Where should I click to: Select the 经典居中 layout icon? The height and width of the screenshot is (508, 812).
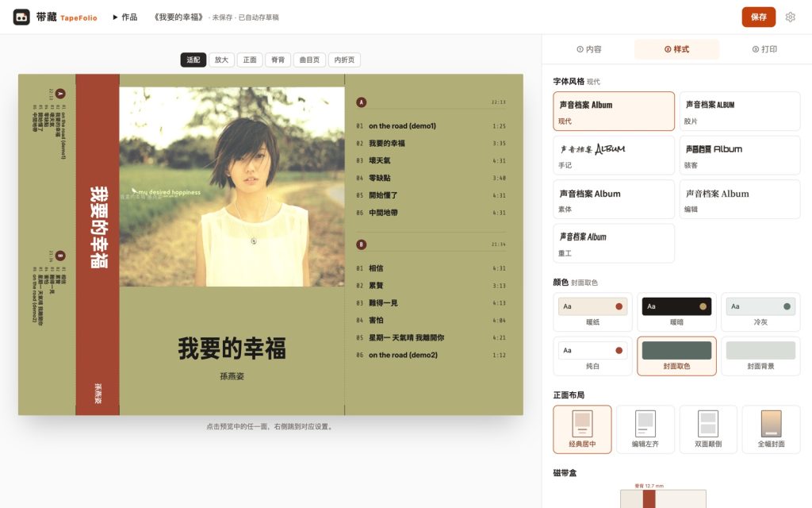point(582,429)
